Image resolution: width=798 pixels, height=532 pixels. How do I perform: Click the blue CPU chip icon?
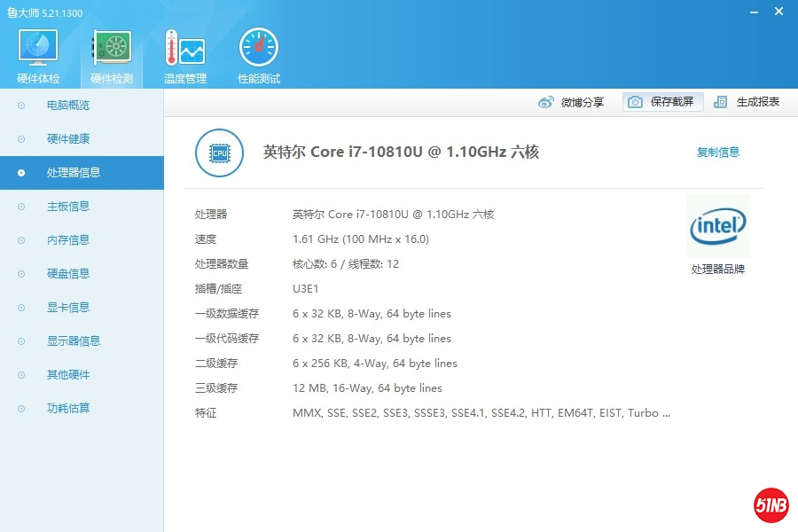pyautogui.click(x=219, y=153)
